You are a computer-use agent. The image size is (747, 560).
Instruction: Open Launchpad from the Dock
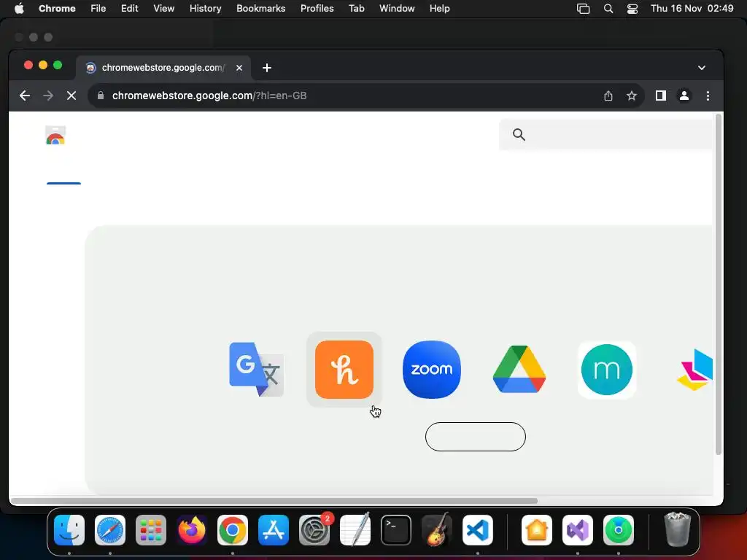(x=151, y=530)
